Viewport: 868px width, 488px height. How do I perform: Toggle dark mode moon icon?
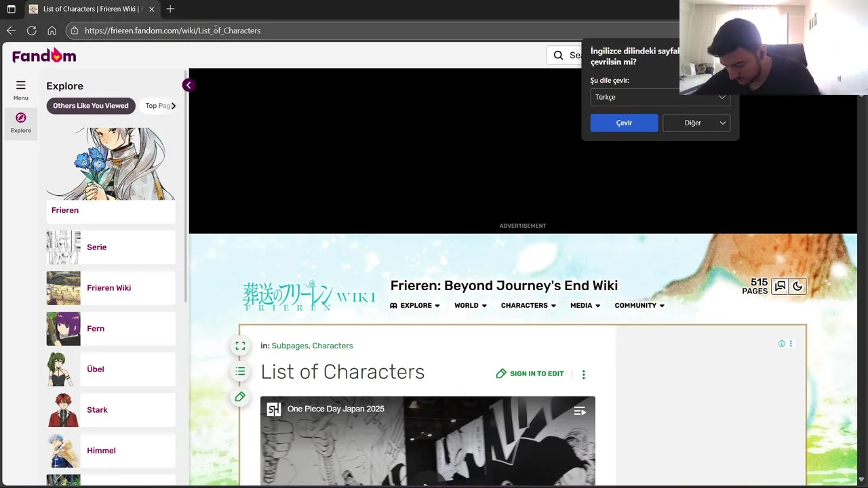[x=797, y=286]
